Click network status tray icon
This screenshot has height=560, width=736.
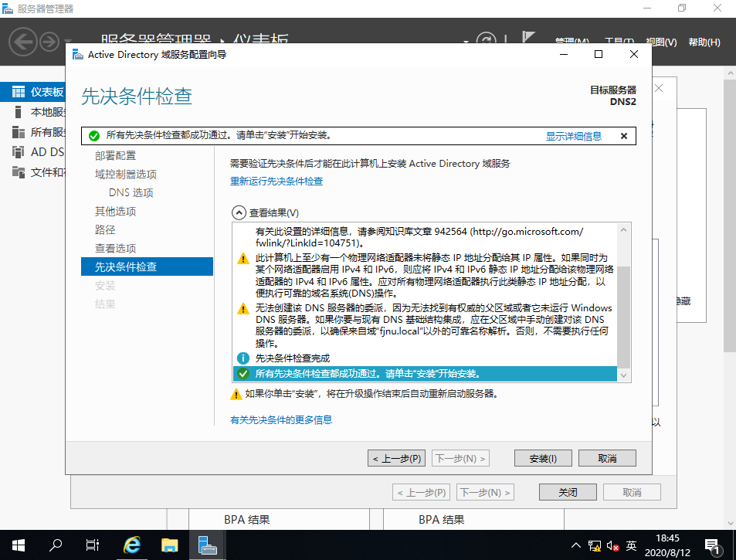coord(594,545)
